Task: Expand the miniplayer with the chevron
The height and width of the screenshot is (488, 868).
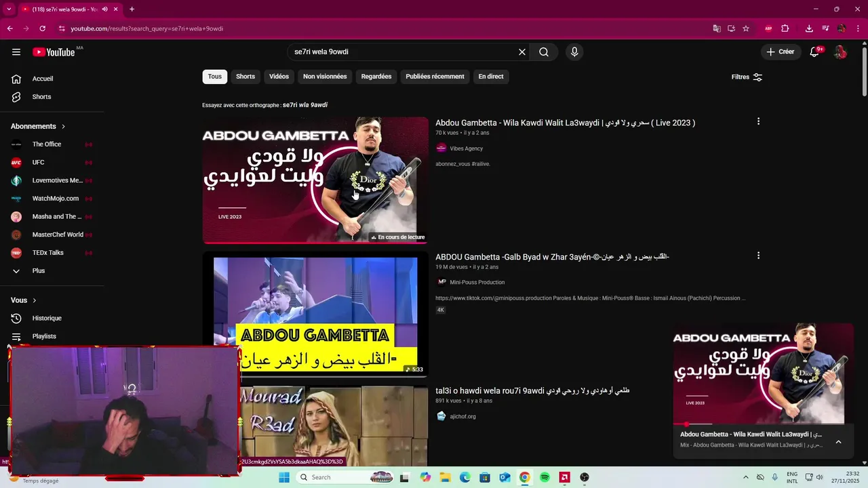Action: [x=838, y=442]
